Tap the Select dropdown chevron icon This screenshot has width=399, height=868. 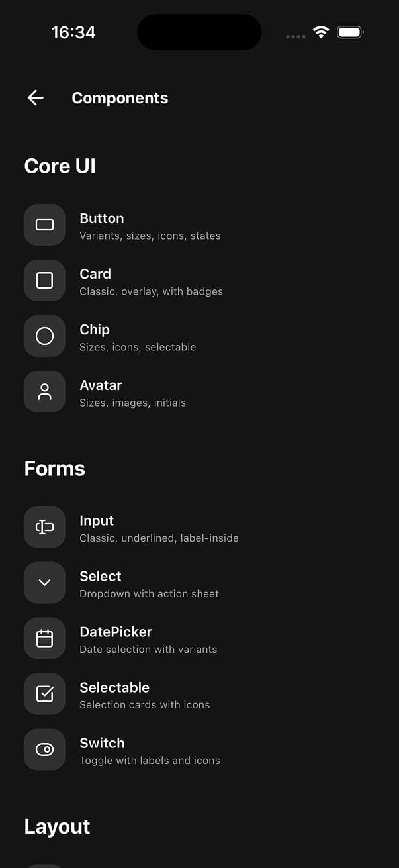tap(44, 583)
